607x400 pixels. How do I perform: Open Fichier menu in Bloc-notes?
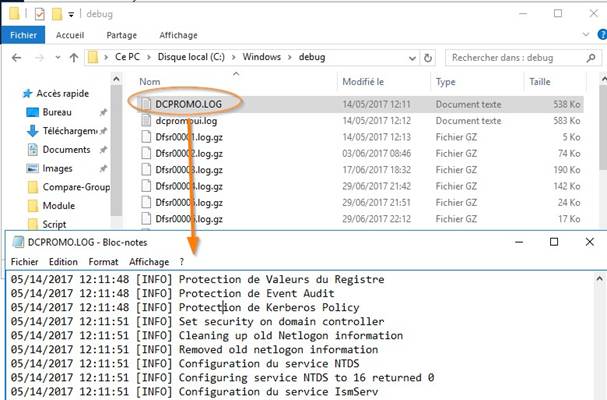coord(24,262)
